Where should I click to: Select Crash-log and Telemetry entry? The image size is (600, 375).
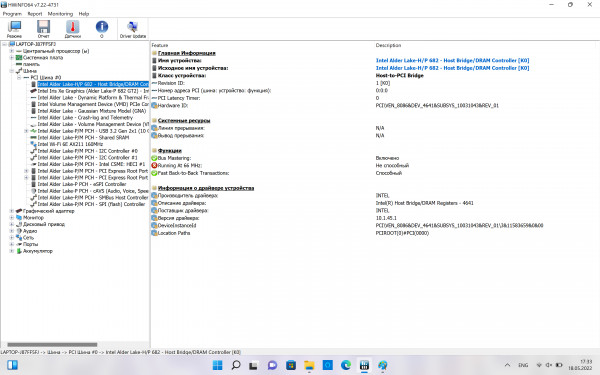click(85, 117)
